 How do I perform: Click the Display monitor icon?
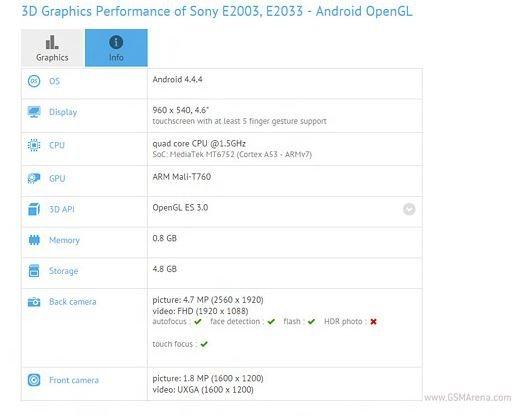click(x=34, y=112)
